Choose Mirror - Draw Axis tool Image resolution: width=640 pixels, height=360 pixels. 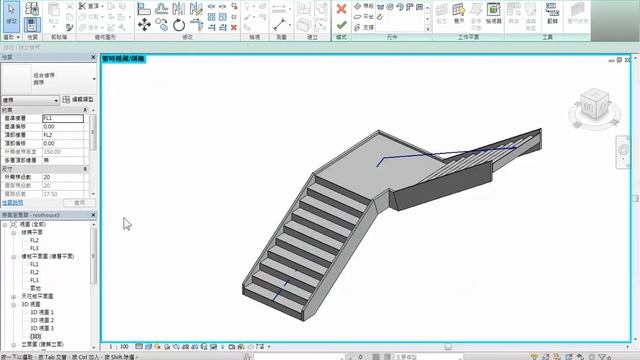pos(196,9)
